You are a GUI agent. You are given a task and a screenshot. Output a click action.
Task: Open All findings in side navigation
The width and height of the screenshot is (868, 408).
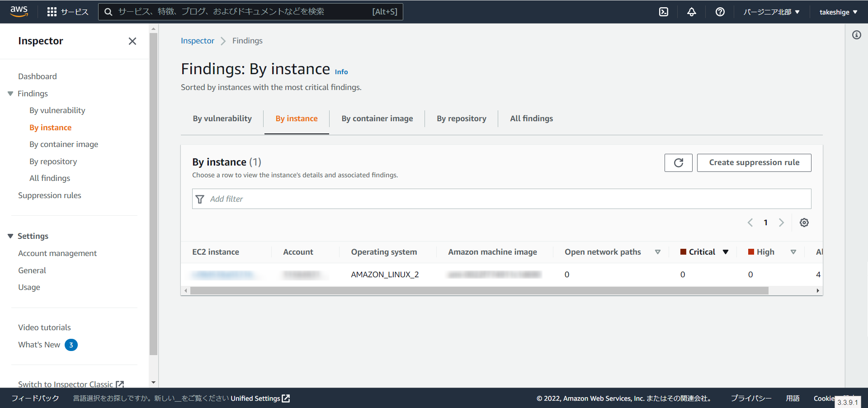[50, 178]
